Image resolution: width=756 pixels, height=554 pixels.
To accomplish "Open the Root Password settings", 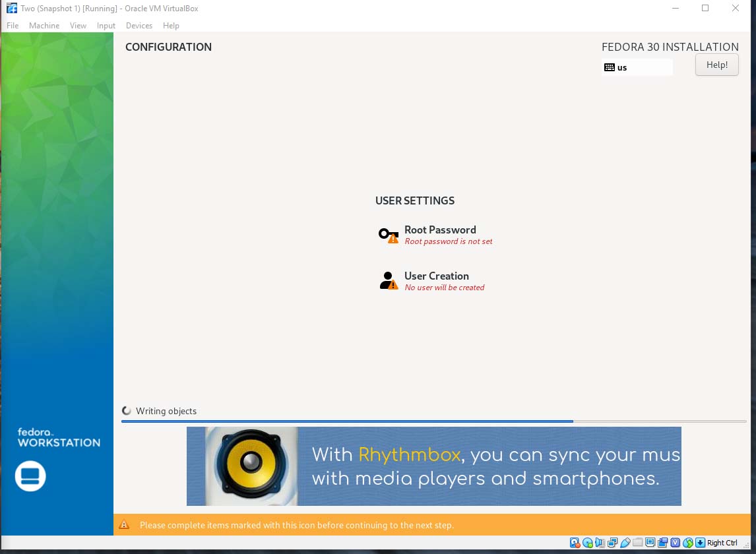I will coord(435,235).
